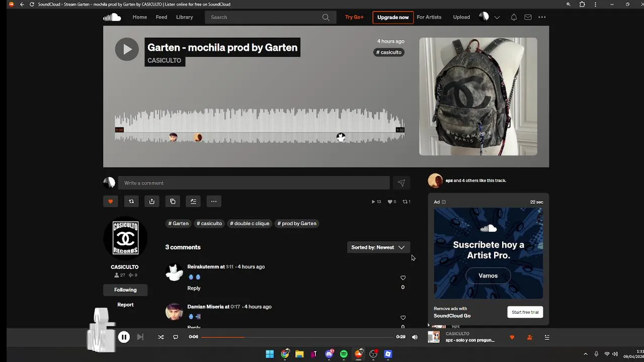Unlike the currently playing spz track
The height and width of the screenshot is (362, 644).
coord(512,337)
